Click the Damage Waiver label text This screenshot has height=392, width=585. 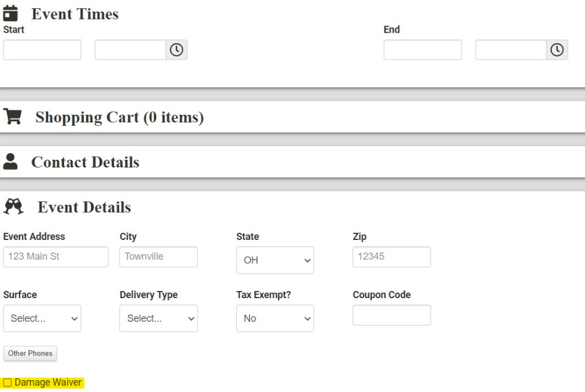(48, 382)
